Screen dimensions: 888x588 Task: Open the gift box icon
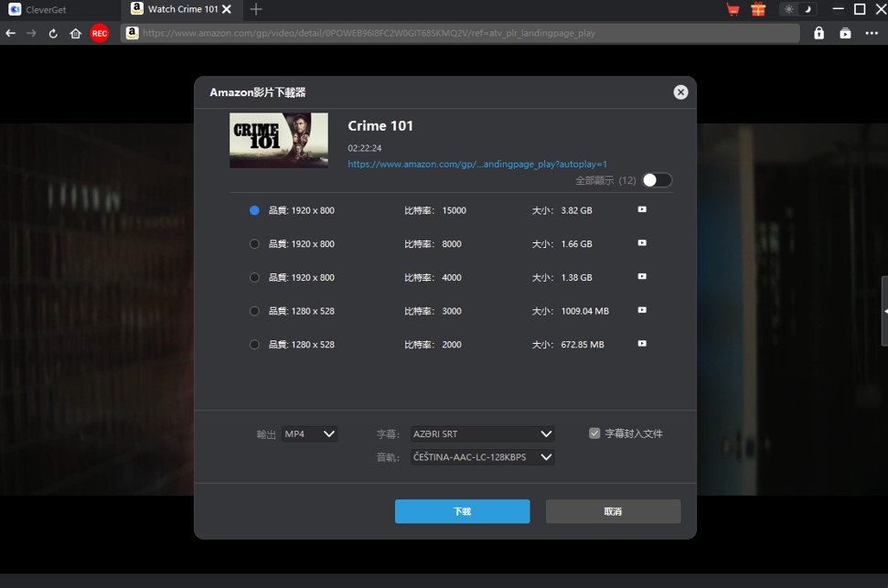757,10
